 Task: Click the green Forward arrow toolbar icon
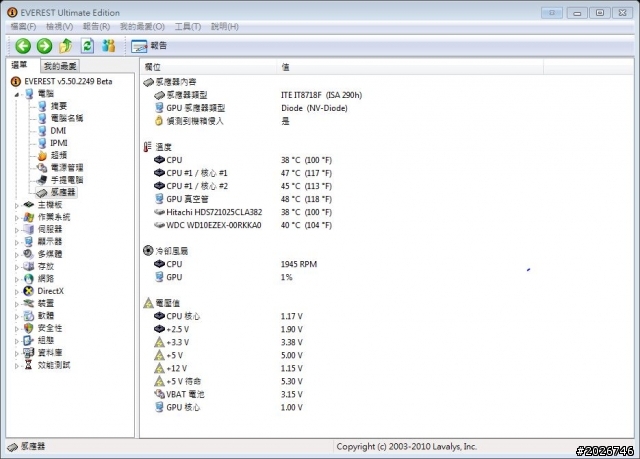pyautogui.click(x=44, y=46)
